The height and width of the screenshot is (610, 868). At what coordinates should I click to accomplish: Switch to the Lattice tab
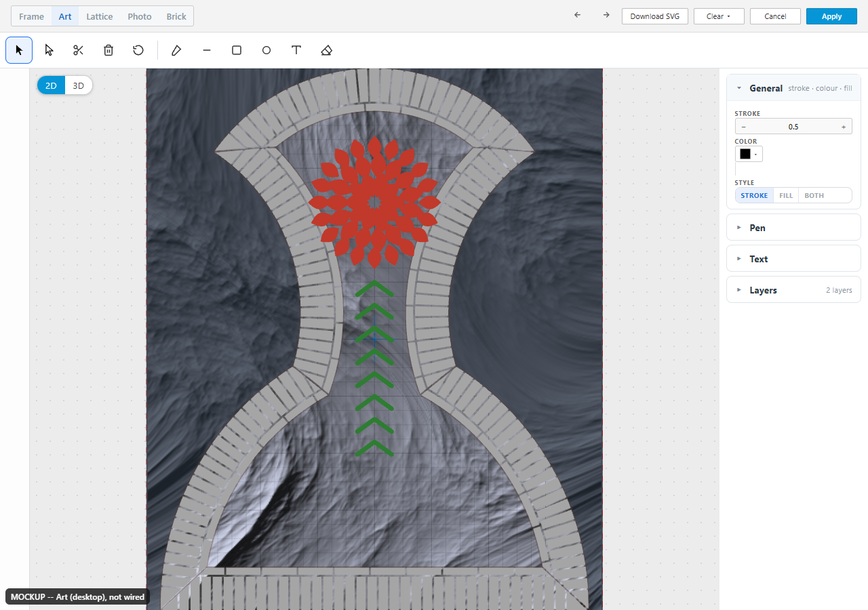coord(100,16)
